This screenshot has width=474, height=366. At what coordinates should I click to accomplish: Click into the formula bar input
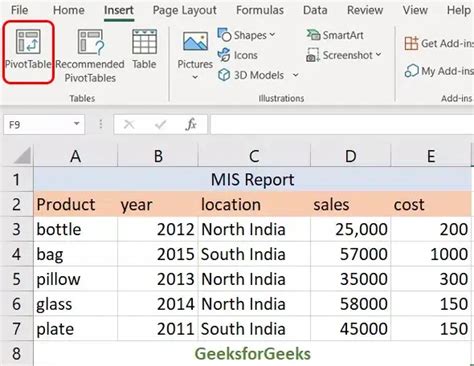tap(342, 125)
